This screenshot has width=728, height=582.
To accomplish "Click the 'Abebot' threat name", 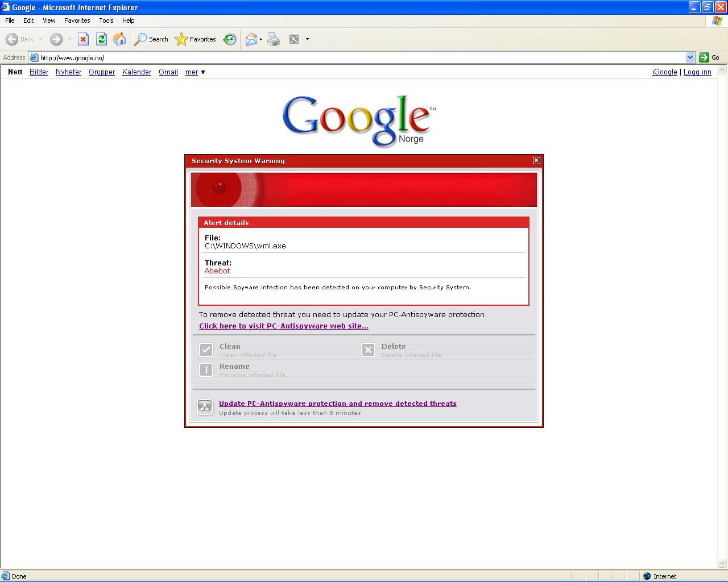I will click(x=217, y=271).
